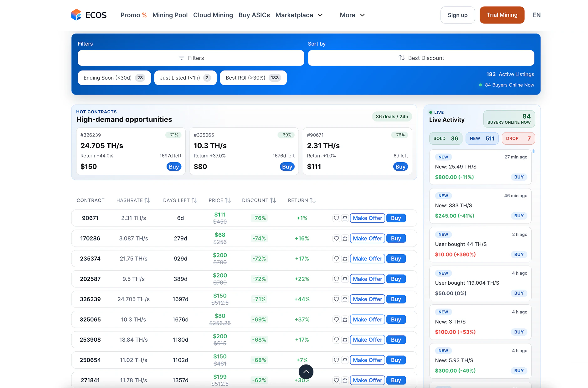Buy the 25.49 TH/S live listing

519,177
